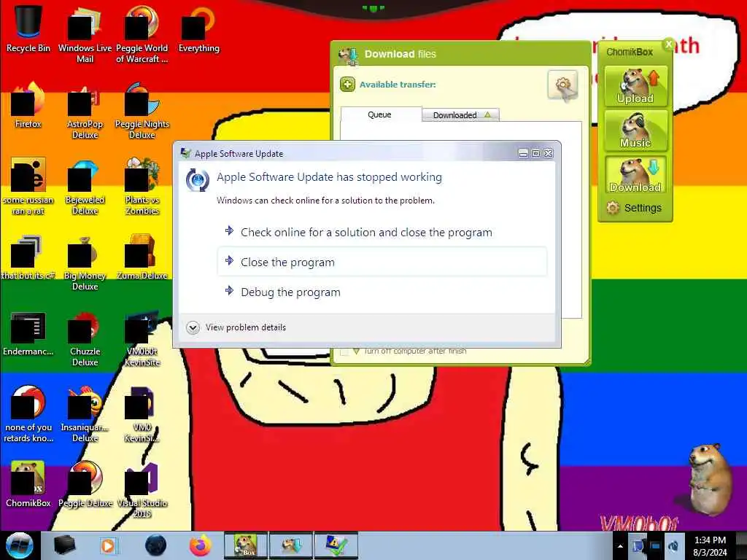Image resolution: width=747 pixels, height=560 pixels.
Task: Open Bejeweled Deluxe desktop icon
Action: pyautogui.click(x=85, y=186)
